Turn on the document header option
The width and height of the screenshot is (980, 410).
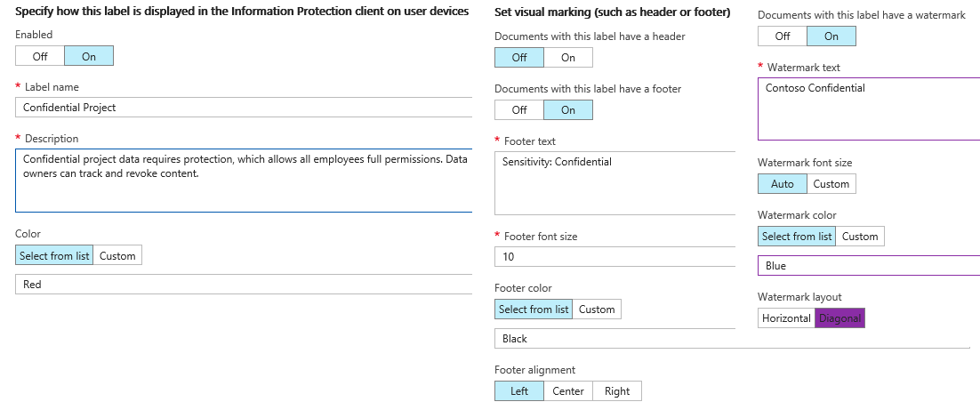click(567, 58)
